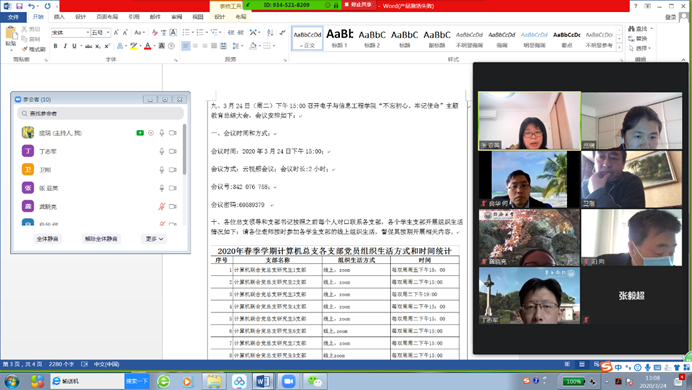Apply bold formatting in Word ribbon

pos(56,46)
